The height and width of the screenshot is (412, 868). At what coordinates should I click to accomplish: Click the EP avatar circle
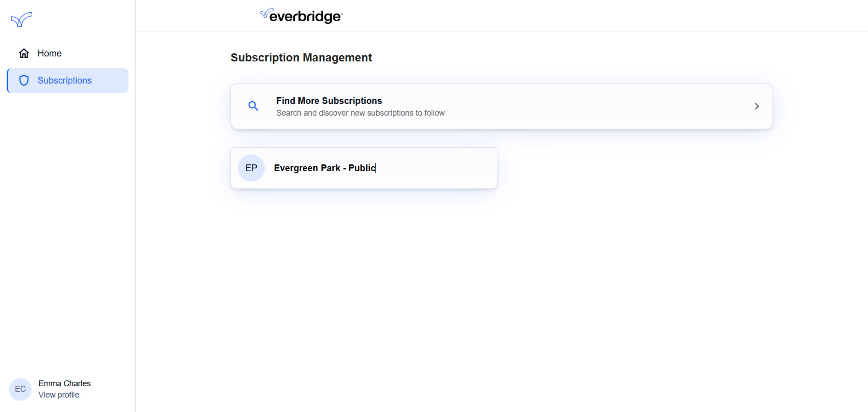coord(251,168)
